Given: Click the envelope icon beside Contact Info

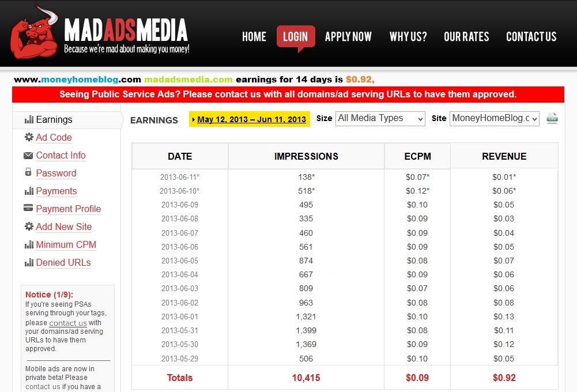Looking at the screenshot, I should (x=28, y=155).
